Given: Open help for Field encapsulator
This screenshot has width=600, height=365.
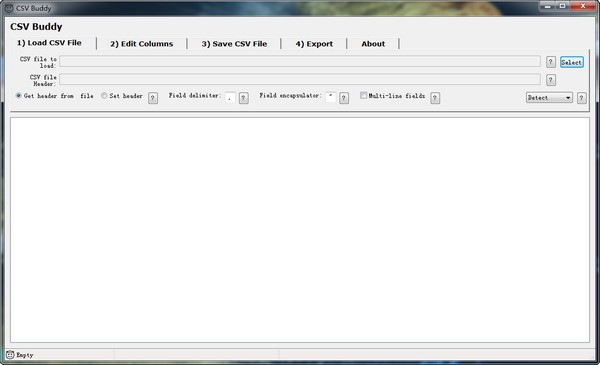Looking at the screenshot, I should (x=344, y=98).
